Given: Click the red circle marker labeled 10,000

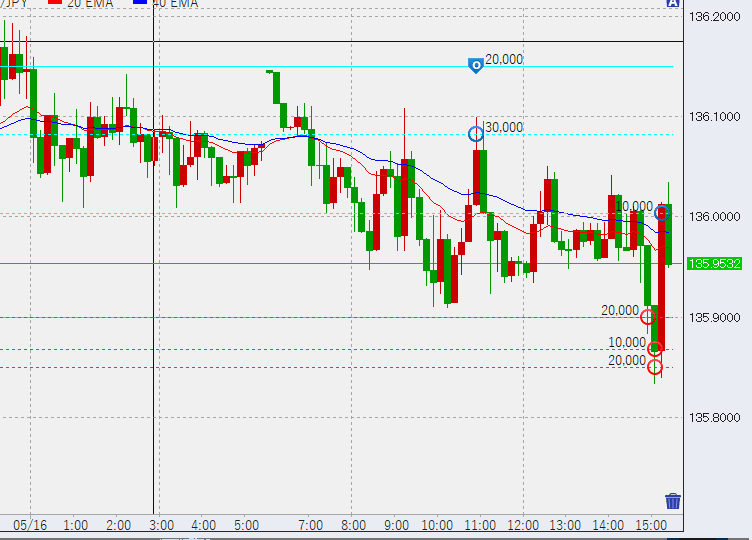Looking at the screenshot, I should [x=655, y=349].
